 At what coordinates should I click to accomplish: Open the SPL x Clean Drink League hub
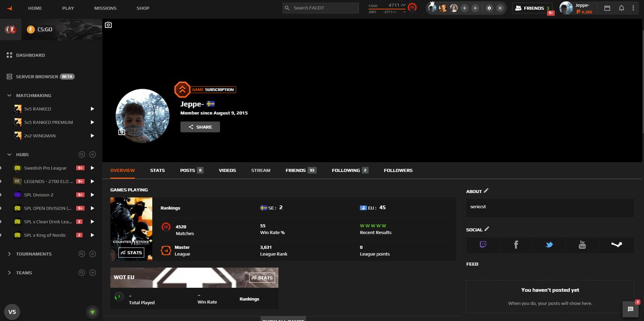48,222
